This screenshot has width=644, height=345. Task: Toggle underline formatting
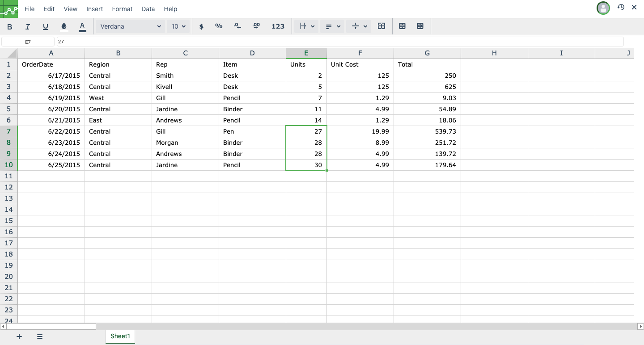[46, 27]
